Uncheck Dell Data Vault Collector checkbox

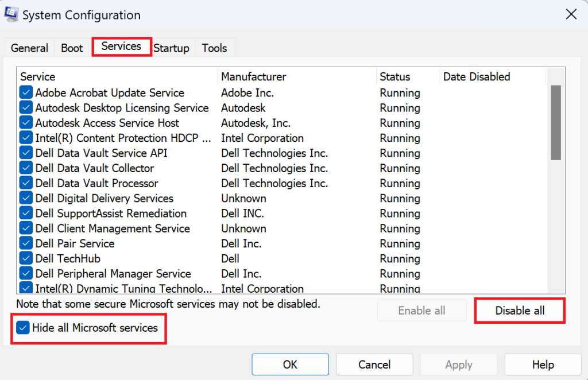coord(26,168)
